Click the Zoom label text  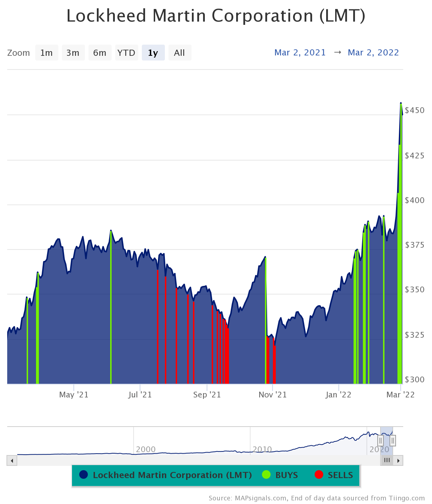[x=19, y=53]
